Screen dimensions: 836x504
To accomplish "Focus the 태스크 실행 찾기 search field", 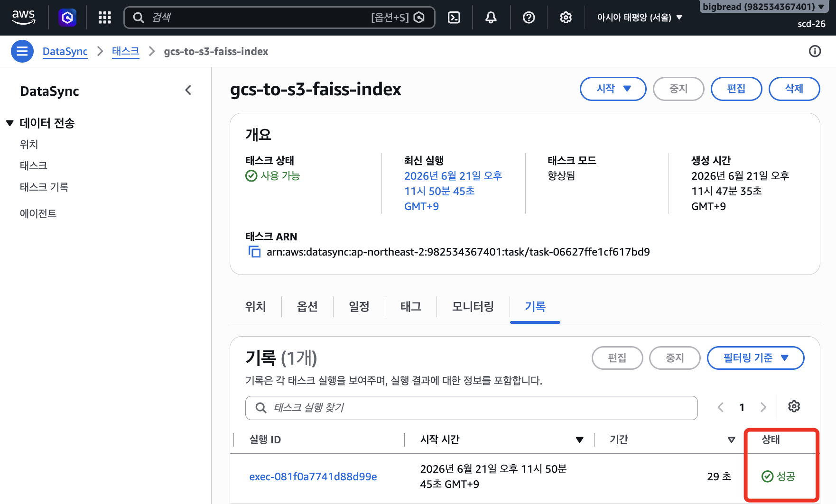I will 471,408.
